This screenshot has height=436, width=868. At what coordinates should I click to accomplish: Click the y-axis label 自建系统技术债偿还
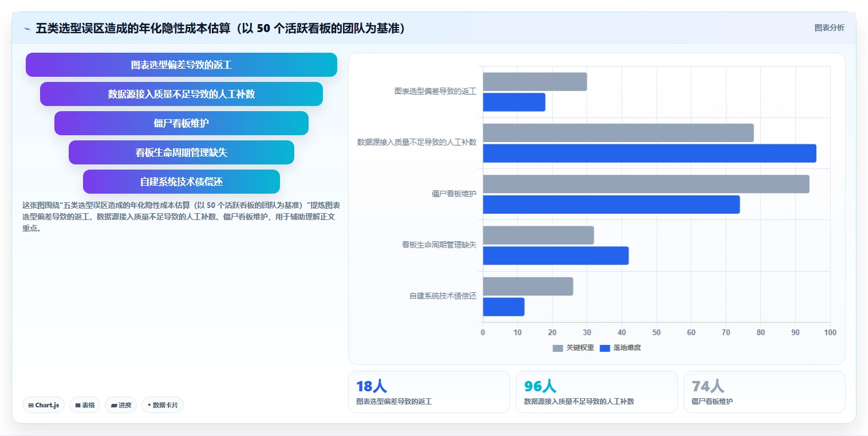point(443,296)
